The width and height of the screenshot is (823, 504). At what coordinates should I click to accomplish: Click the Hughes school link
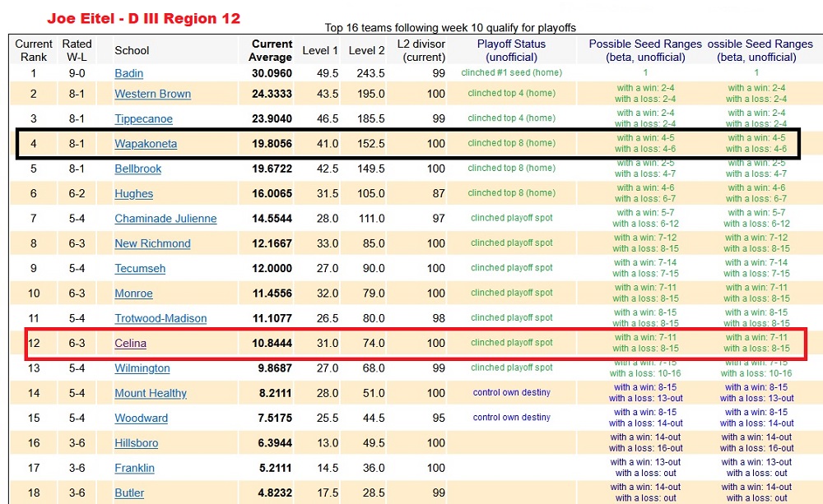pyautogui.click(x=133, y=193)
